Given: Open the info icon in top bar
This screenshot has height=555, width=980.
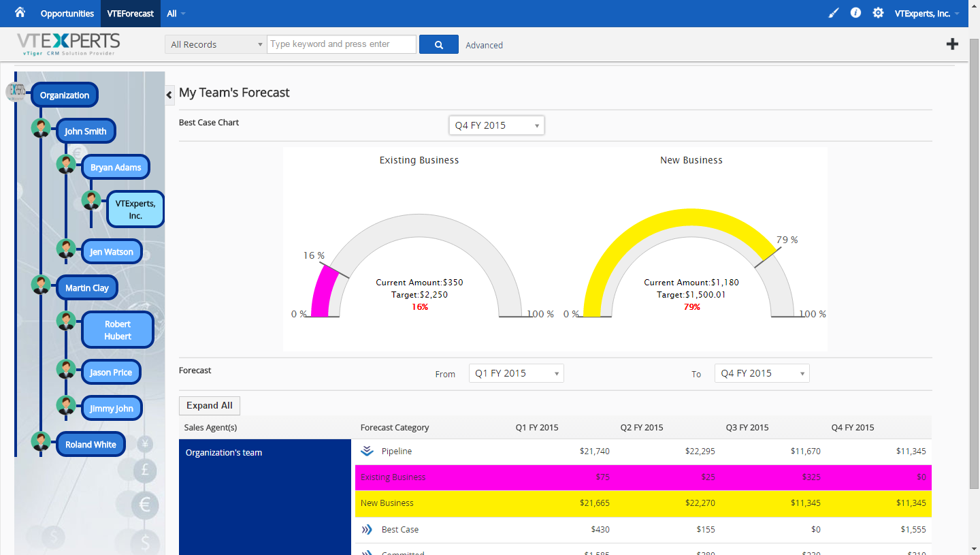Looking at the screenshot, I should (855, 13).
